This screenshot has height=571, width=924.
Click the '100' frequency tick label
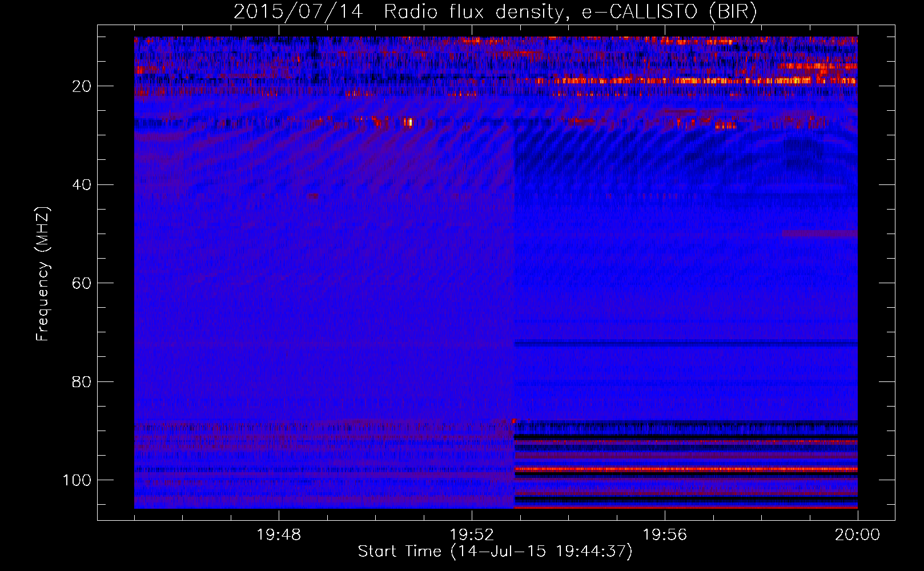pyautogui.click(x=77, y=480)
